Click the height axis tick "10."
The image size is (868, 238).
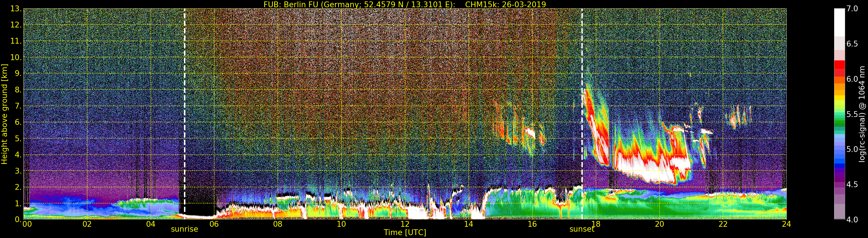coord(16,57)
